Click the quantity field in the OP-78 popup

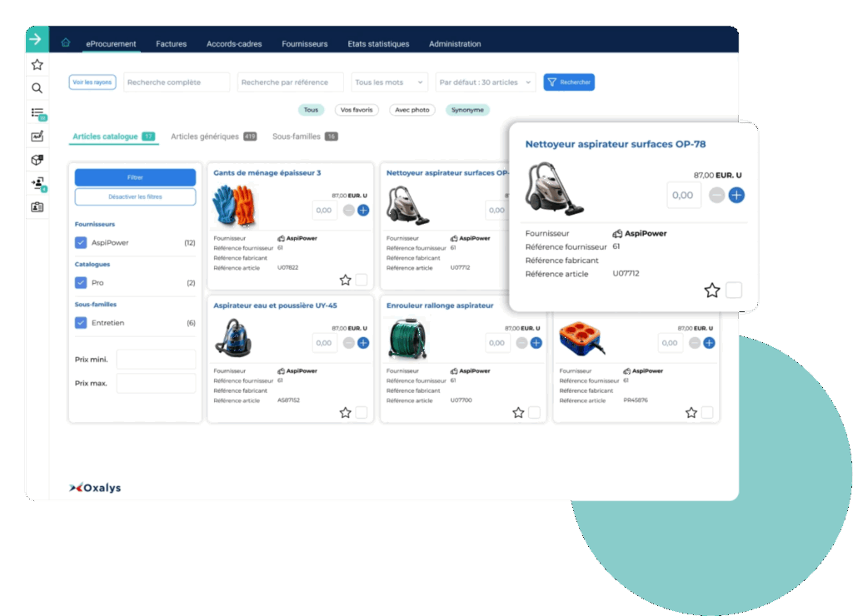pos(683,195)
